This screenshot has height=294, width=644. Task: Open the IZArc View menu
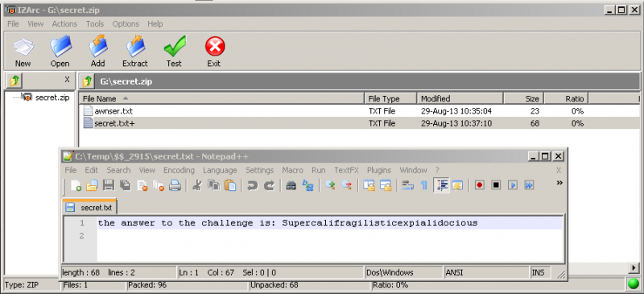pyautogui.click(x=35, y=24)
